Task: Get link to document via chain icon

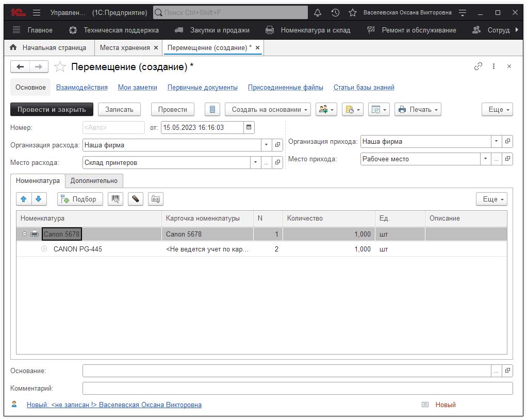Action: [478, 66]
